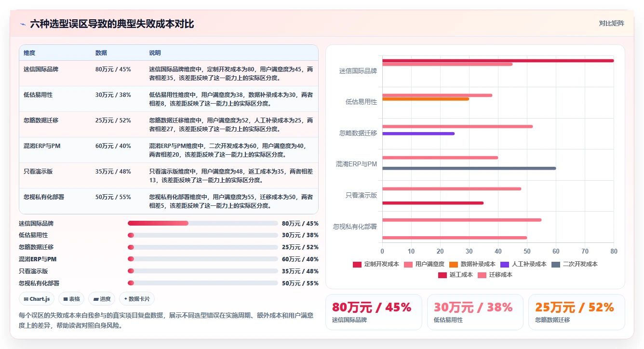Click the crimson 定制开发成本 bar for 迷信国际品牌
This screenshot has height=349, width=644.
coord(498,61)
